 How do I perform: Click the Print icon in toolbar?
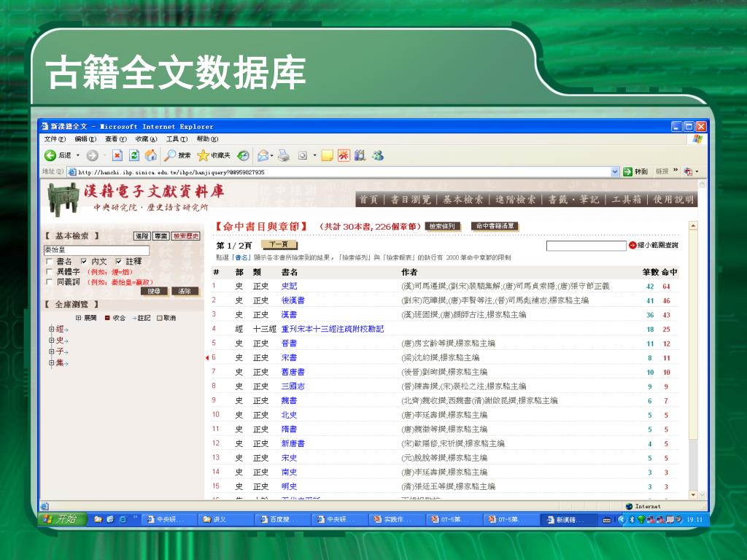click(x=284, y=155)
